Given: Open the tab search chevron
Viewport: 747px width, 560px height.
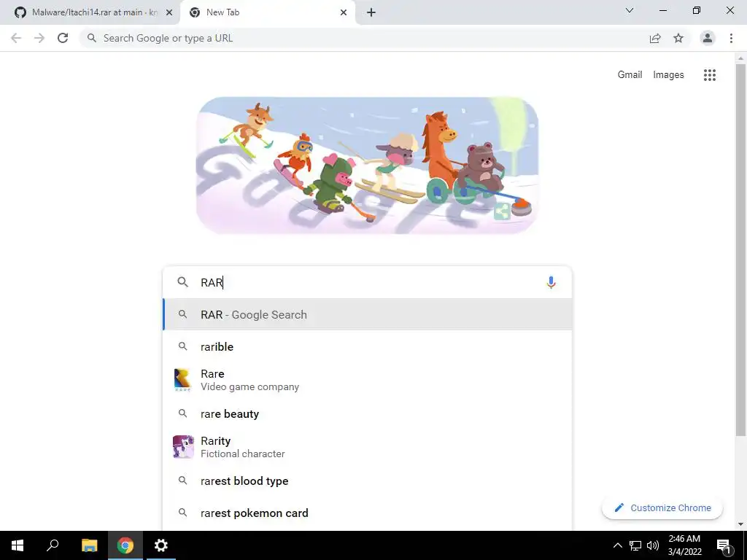Looking at the screenshot, I should pyautogui.click(x=630, y=10).
